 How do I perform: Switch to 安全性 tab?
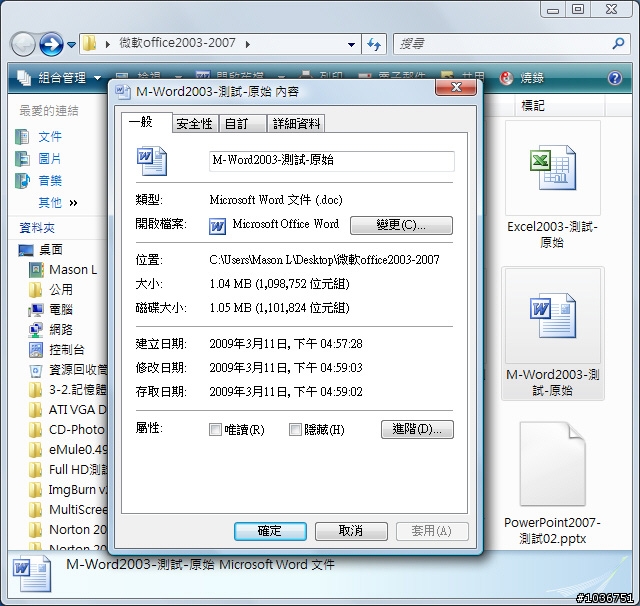(195, 124)
